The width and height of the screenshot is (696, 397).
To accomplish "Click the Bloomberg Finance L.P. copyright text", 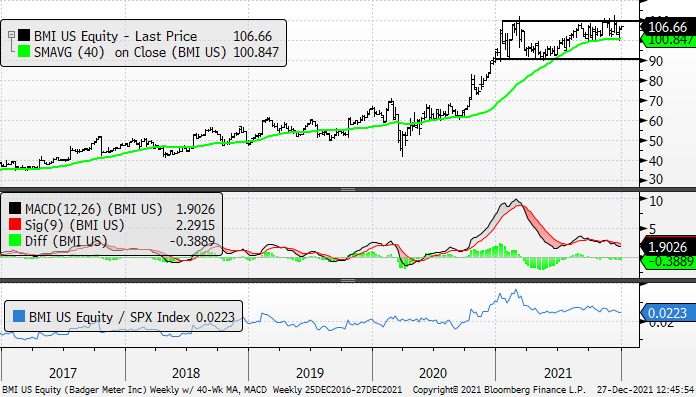I will click(x=499, y=390).
